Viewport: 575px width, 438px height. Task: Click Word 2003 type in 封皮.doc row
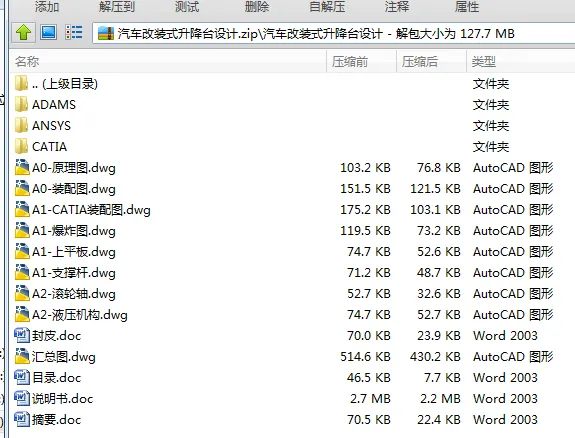point(505,335)
